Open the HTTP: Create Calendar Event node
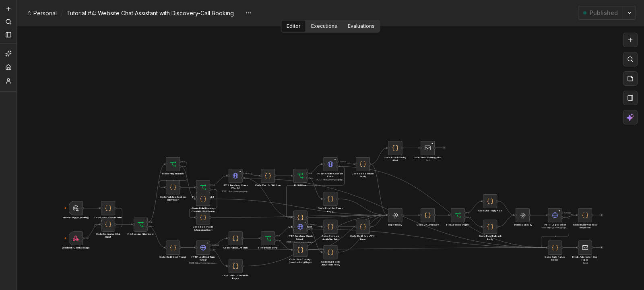 click(330, 164)
